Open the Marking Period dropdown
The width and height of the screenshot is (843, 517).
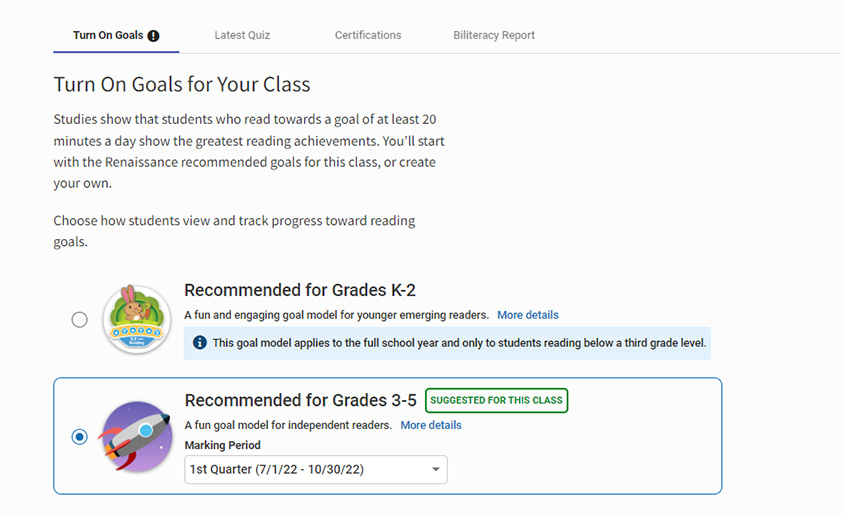(316, 470)
